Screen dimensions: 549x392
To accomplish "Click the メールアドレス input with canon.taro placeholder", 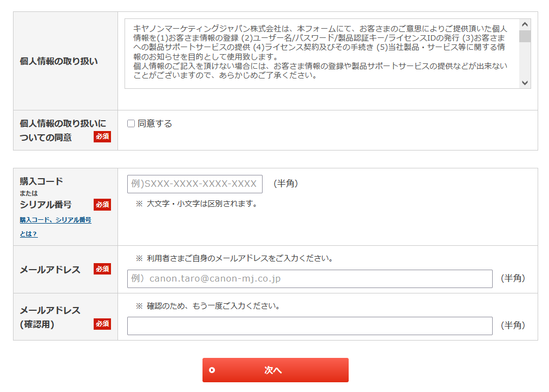I will tap(310, 279).
